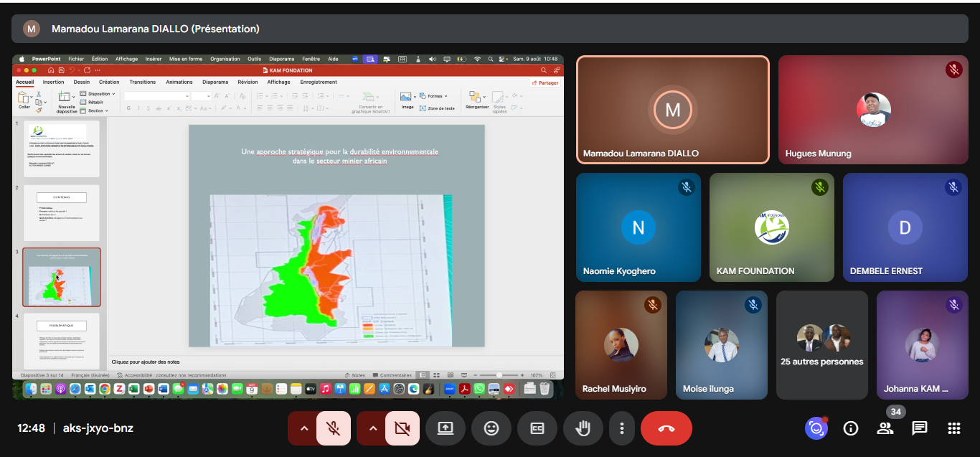Click the present screen icon
The height and width of the screenshot is (457, 980).
(x=445, y=428)
